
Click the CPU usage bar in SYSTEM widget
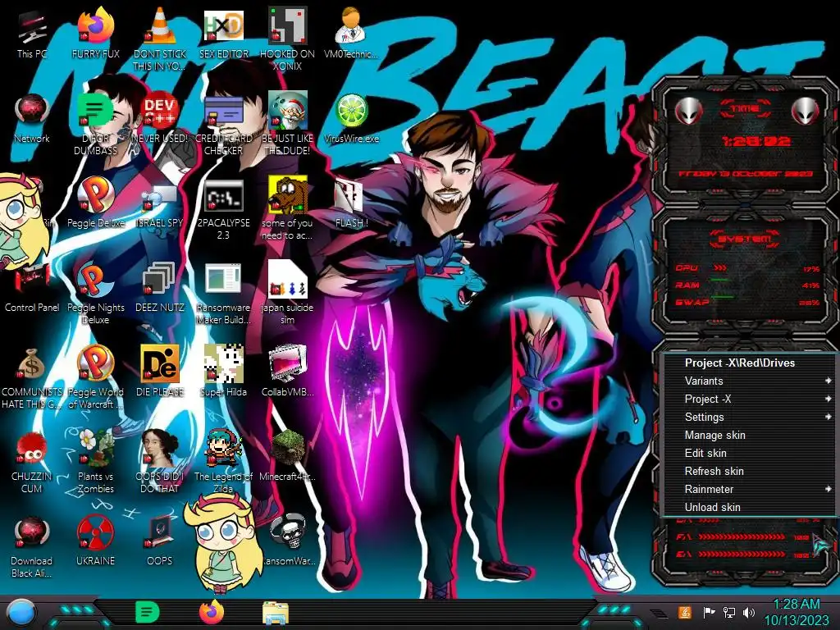click(x=720, y=267)
